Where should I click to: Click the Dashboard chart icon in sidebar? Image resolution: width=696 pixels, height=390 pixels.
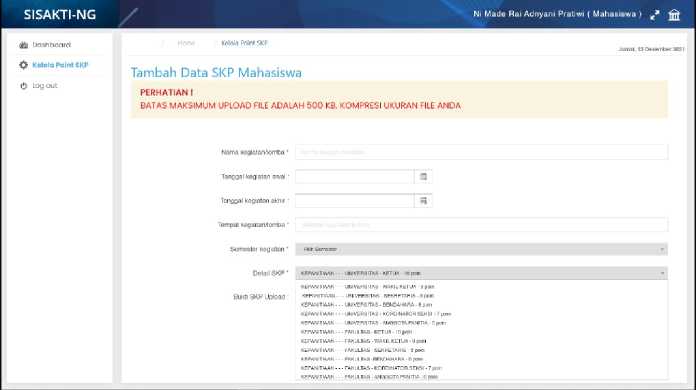[24, 45]
